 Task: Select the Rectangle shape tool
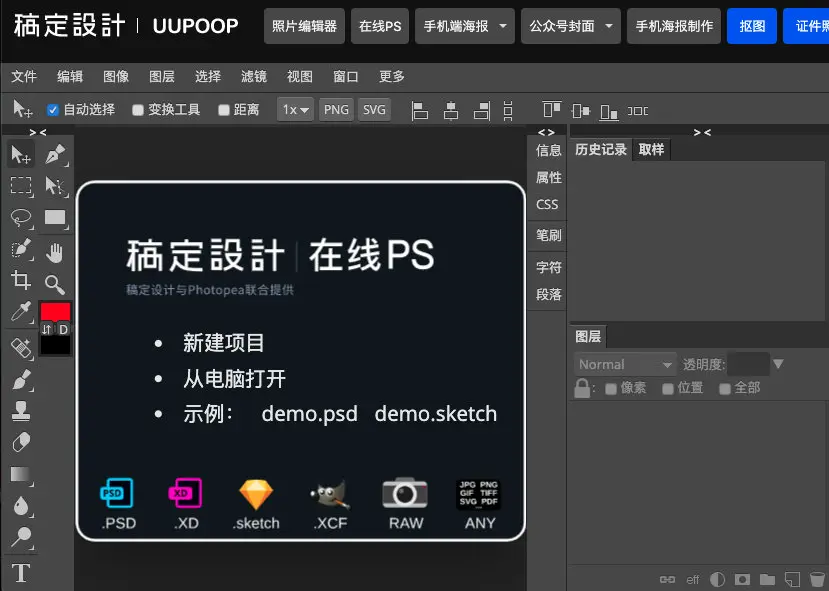(55, 218)
